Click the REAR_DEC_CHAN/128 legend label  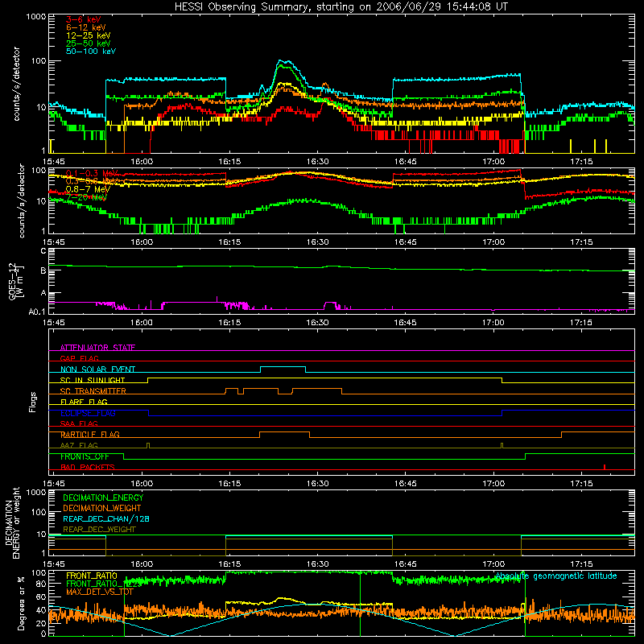[x=106, y=518]
